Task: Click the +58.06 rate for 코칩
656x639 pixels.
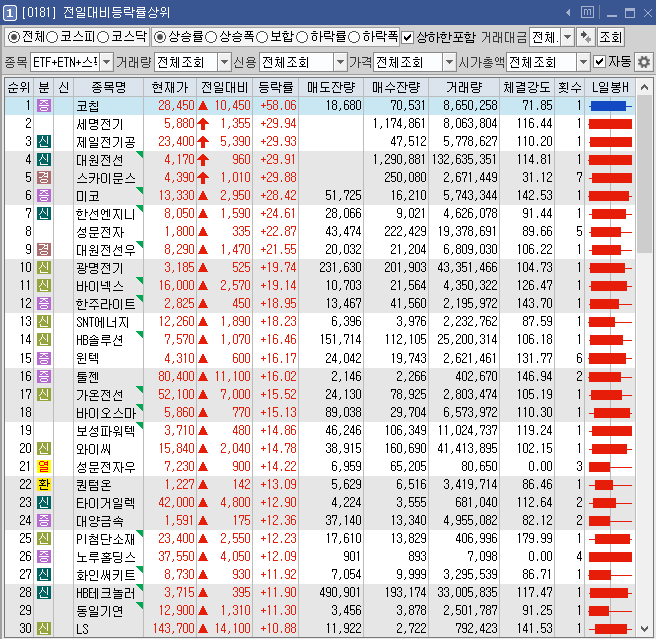Action: click(x=278, y=105)
